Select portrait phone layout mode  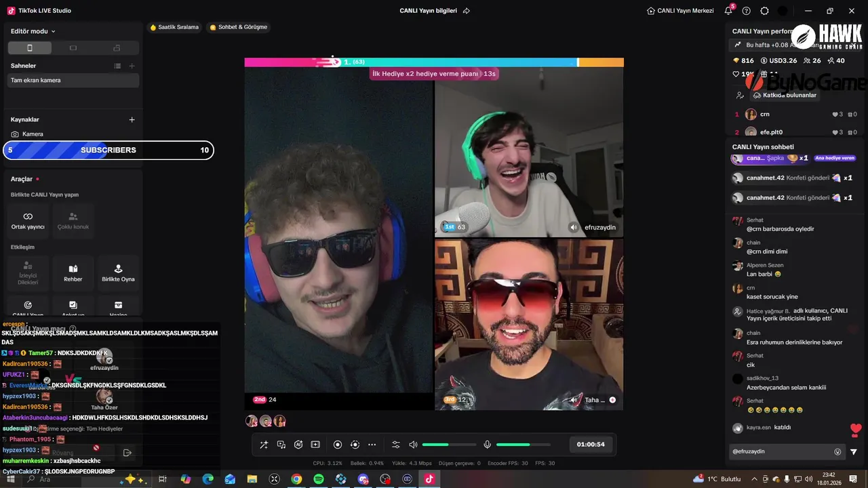[30, 48]
